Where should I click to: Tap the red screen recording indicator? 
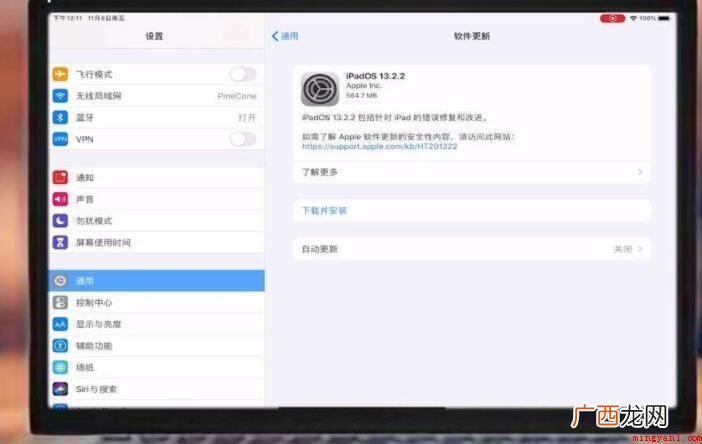point(612,18)
